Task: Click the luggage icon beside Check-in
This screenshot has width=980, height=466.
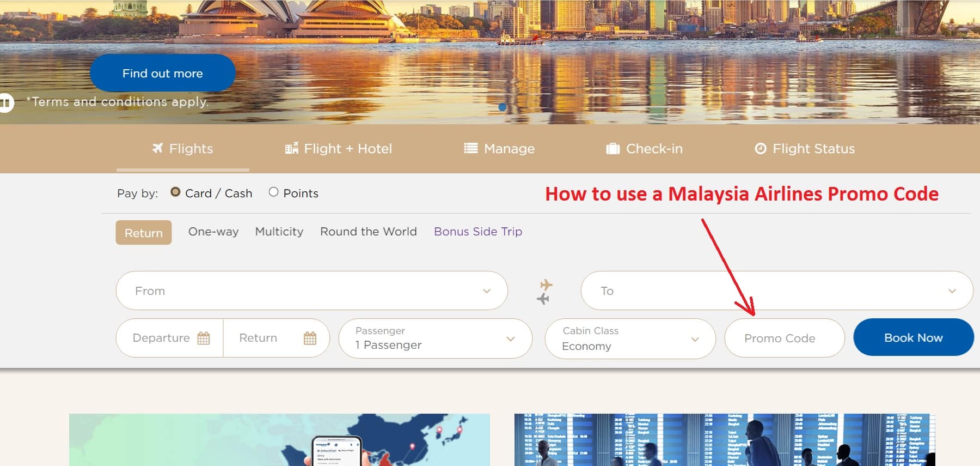Action: coord(613,148)
